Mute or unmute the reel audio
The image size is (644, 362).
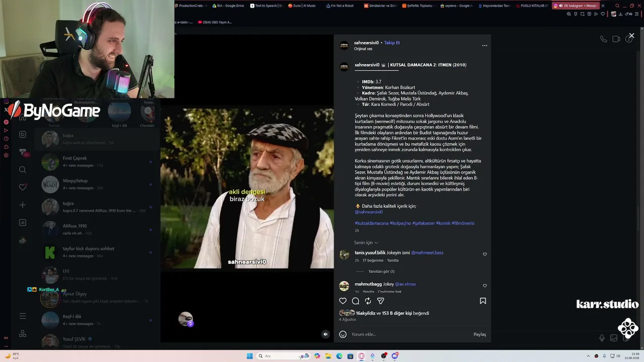point(326,334)
